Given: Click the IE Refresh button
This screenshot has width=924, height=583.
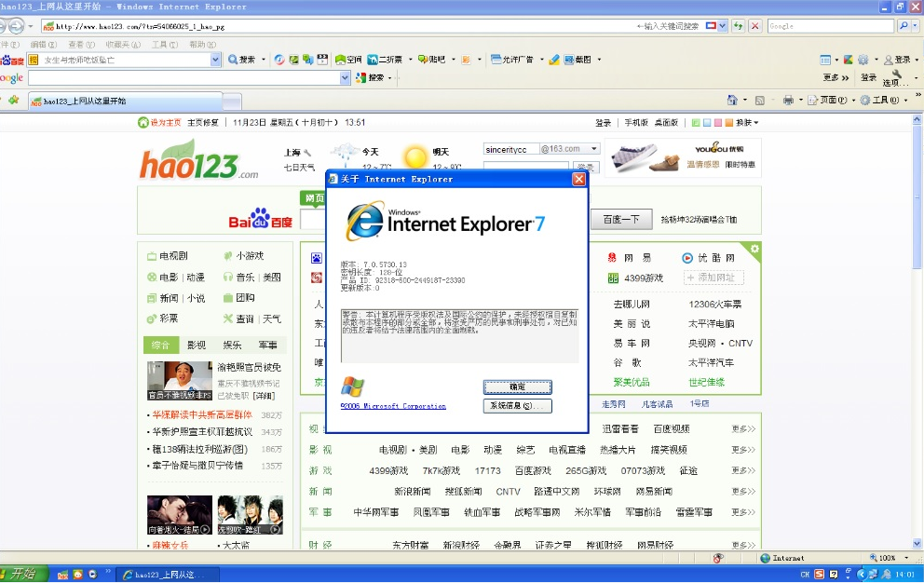Looking at the screenshot, I should [738, 26].
